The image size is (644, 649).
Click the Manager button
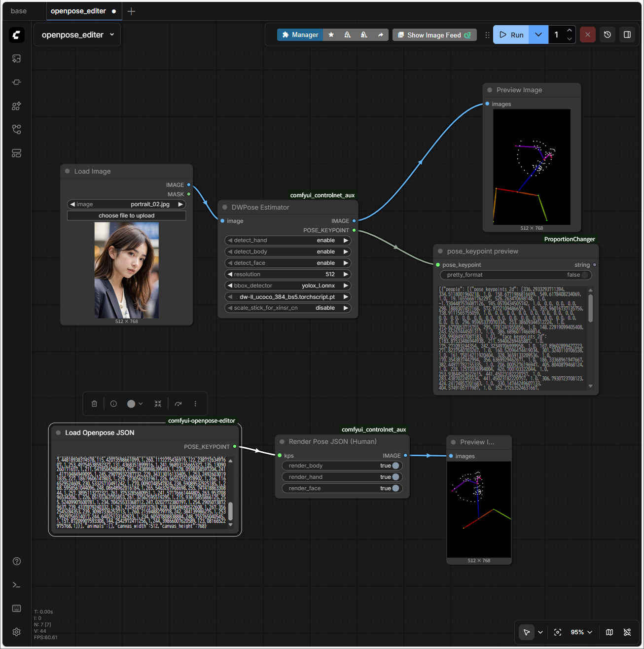300,35
